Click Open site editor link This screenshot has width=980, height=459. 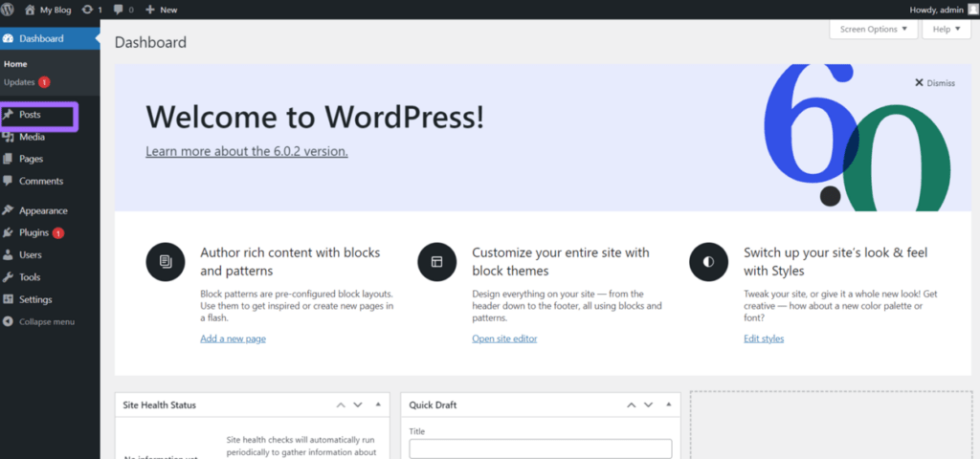pos(504,339)
